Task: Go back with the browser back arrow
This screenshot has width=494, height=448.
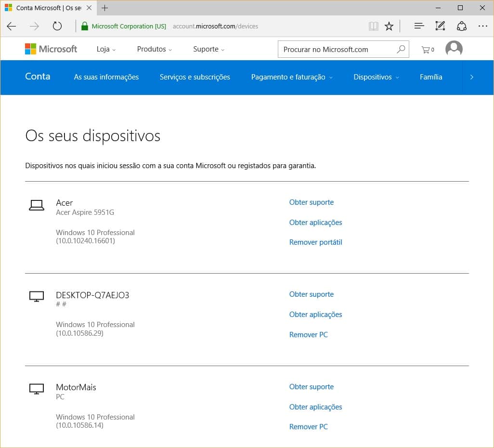Action: point(12,26)
